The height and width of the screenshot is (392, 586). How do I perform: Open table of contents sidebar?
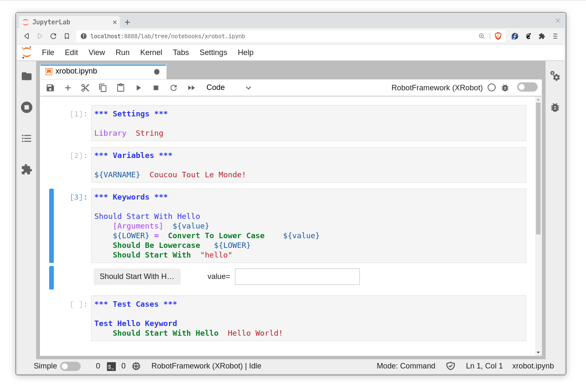click(x=26, y=138)
